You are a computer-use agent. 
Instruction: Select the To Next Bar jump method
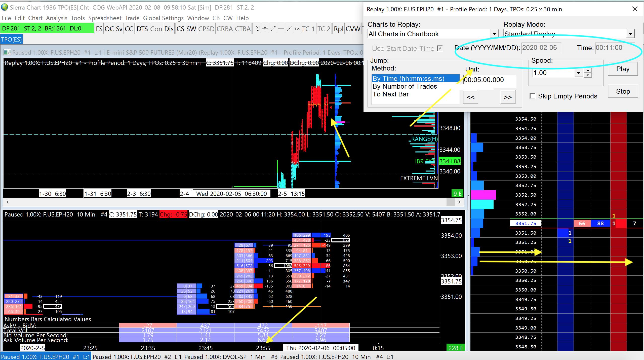click(x=391, y=94)
